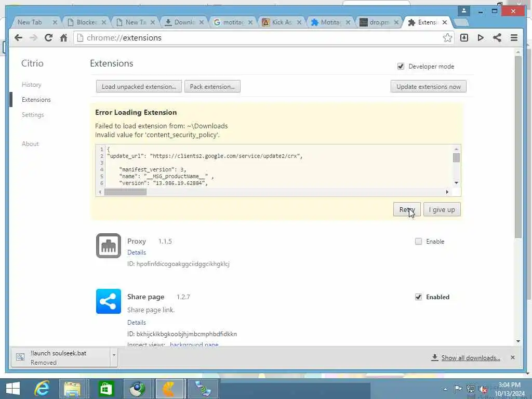Toggle the Developer mode checkbox
The image size is (532, 399).
pos(401,66)
